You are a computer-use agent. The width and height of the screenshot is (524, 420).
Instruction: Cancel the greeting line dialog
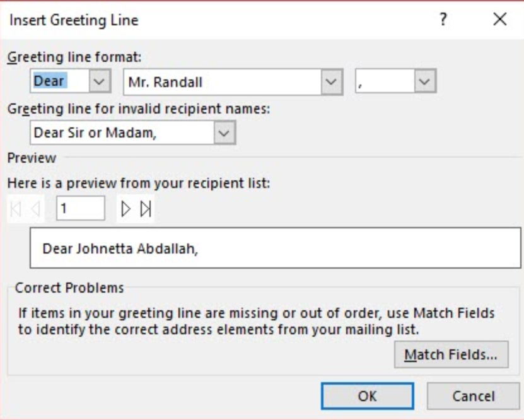click(473, 396)
